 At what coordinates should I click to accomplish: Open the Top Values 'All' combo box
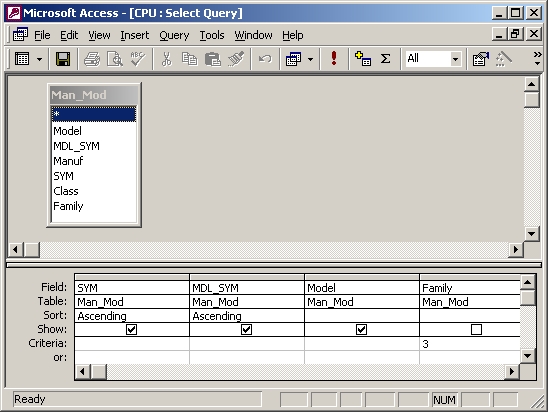point(455,59)
